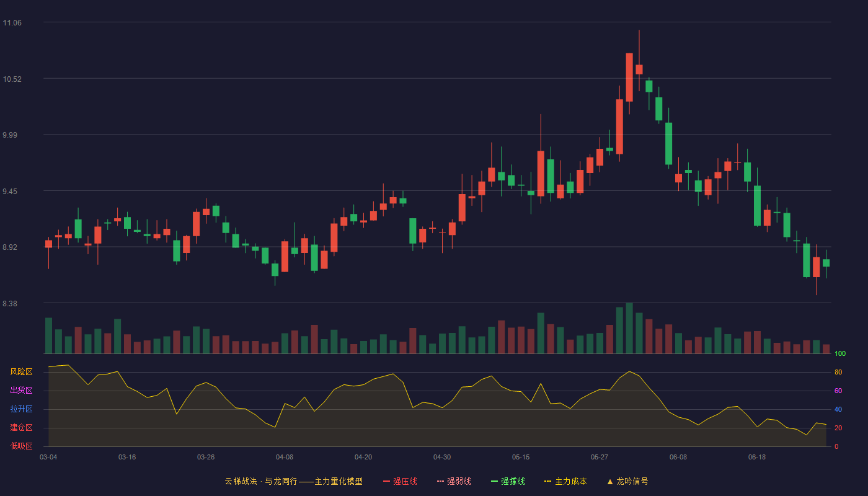
Task: Click the tallest volume bar under the price peak
Action: coord(629,328)
